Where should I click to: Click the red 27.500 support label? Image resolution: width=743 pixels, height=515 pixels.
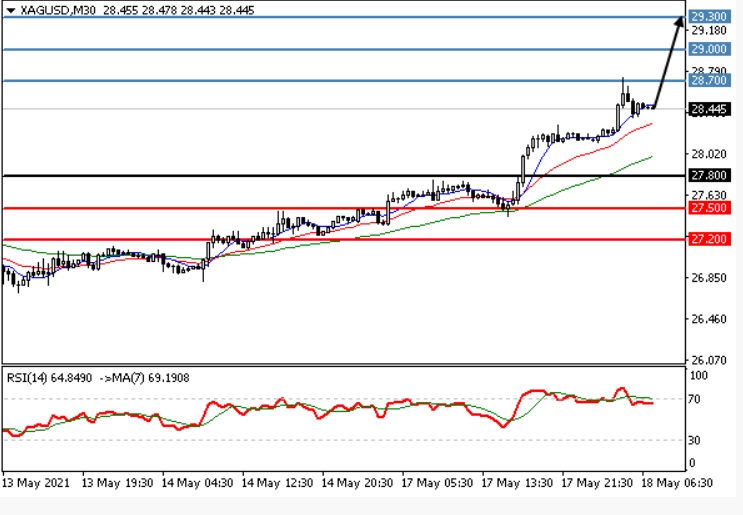[709, 208]
